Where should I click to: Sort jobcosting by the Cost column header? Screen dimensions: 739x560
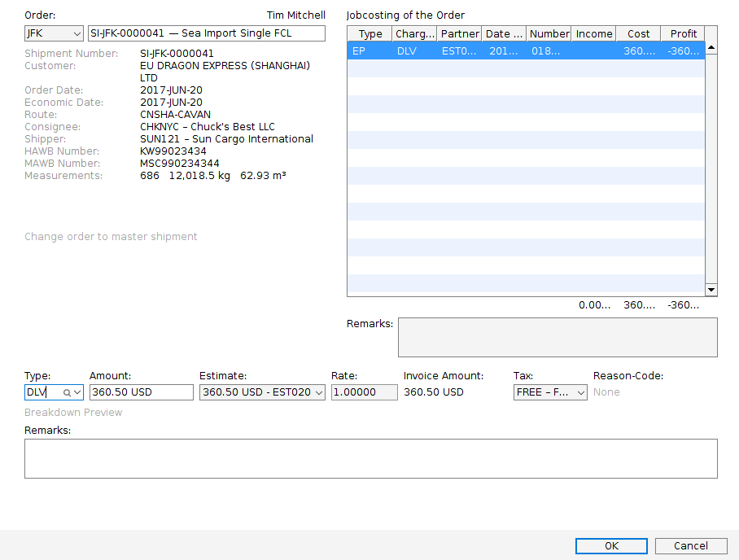click(638, 33)
